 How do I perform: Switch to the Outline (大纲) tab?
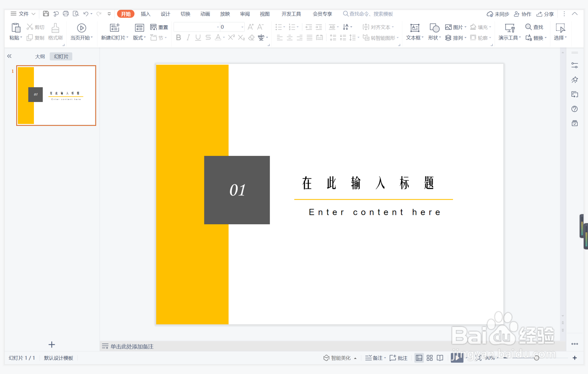click(x=40, y=56)
